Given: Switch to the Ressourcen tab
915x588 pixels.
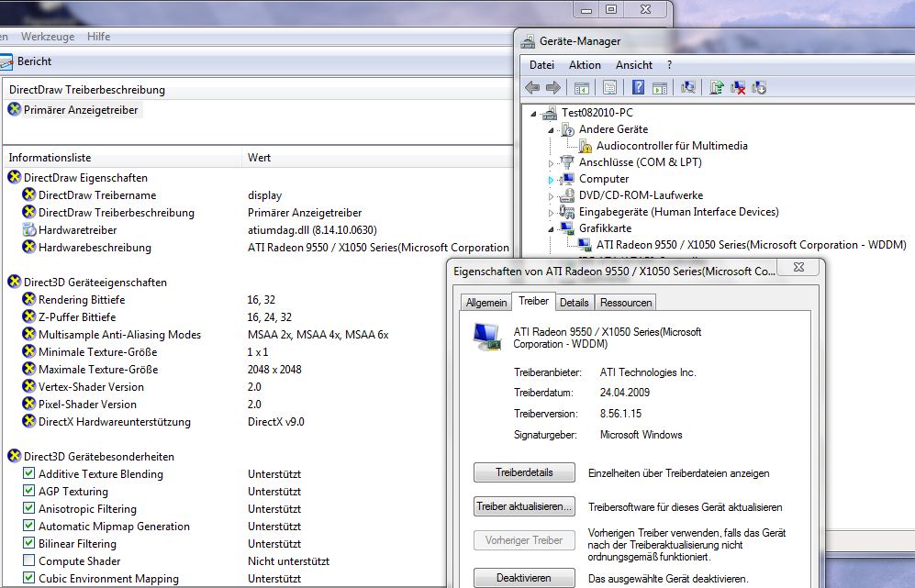Looking at the screenshot, I should click(x=626, y=302).
